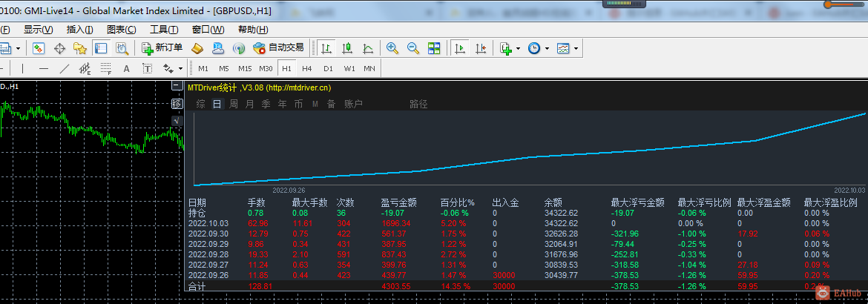Tile chart windows icon
868x304 pixels.
pos(434,48)
